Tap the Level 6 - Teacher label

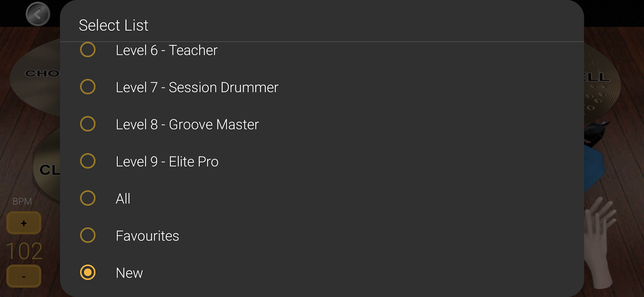[166, 50]
